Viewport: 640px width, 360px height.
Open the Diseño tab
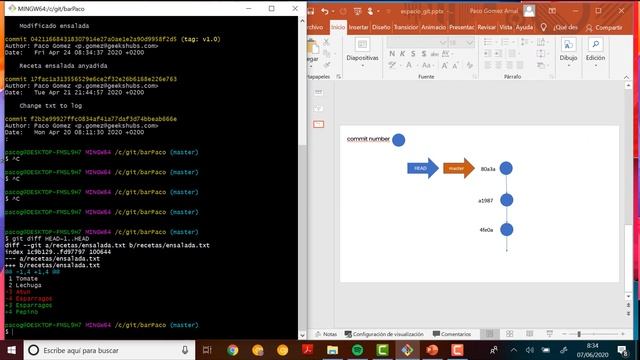[381, 27]
